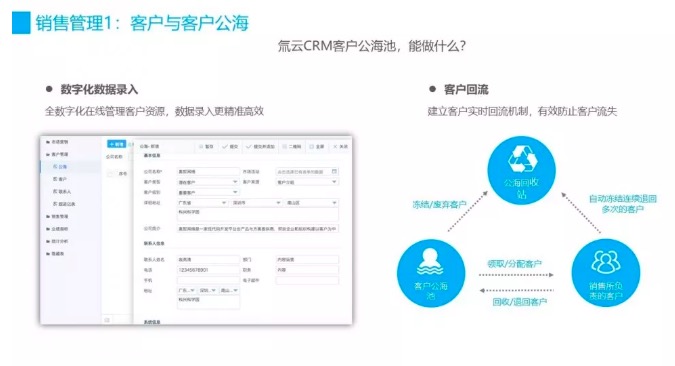This screenshot has width=675, height=366.
Task: Click the recycle icon for 公海回收站
Action: pyautogui.click(x=522, y=158)
